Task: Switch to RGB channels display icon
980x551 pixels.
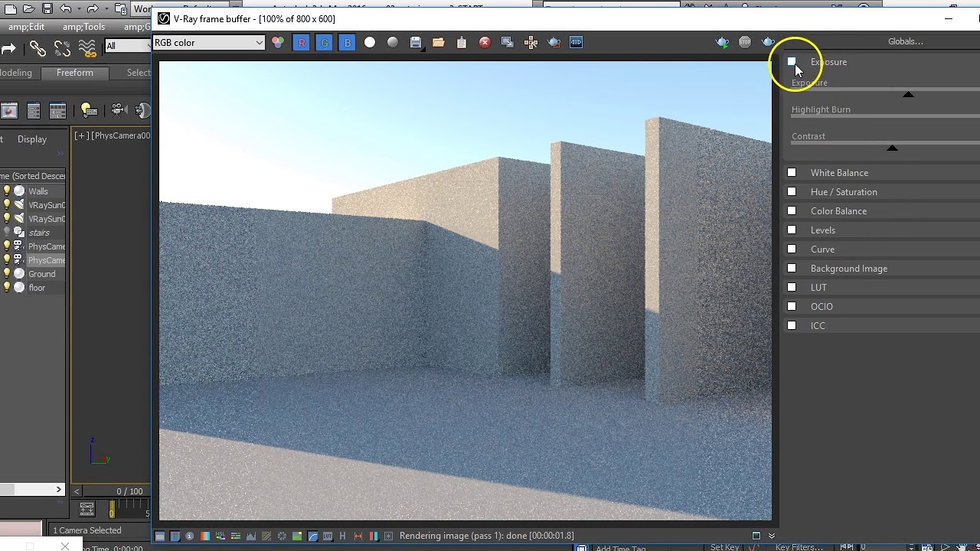Action: 278,43
